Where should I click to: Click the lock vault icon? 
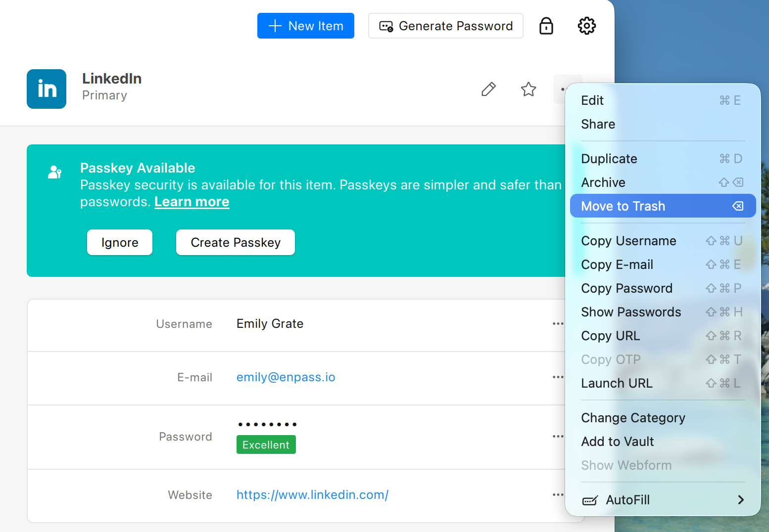click(x=546, y=26)
